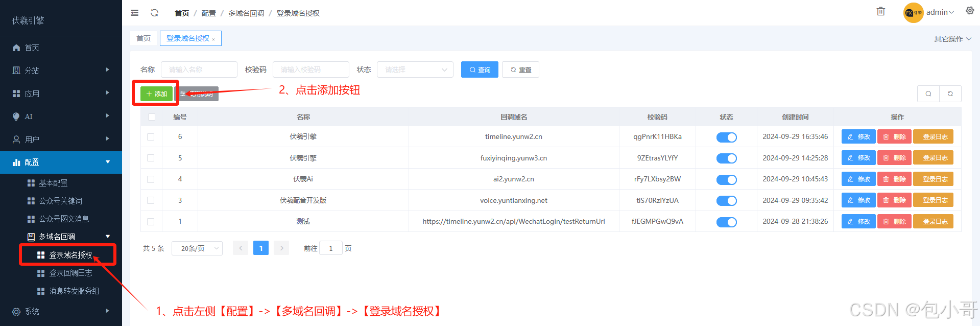Toggle the status switch for voice.yuntianxing.net
The height and width of the screenshot is (326, 980).
pyautogui.click(x=726, y=201)
